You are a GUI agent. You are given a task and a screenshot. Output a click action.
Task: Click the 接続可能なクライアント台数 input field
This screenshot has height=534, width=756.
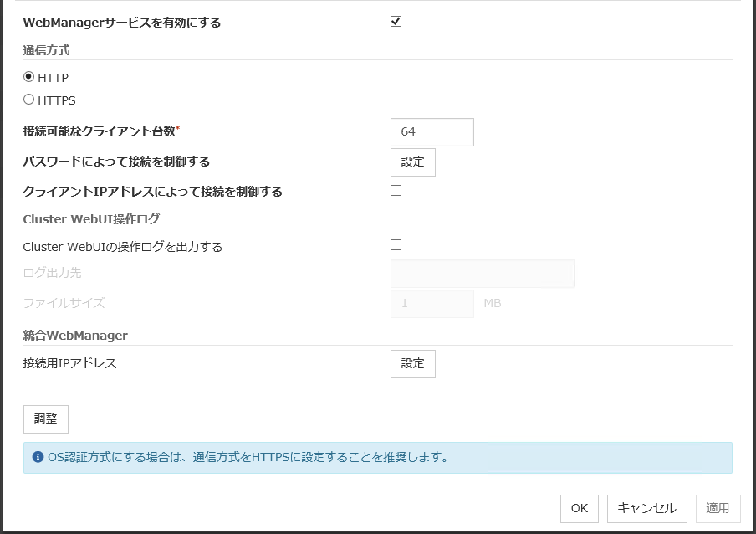click(x=432, y=132)
